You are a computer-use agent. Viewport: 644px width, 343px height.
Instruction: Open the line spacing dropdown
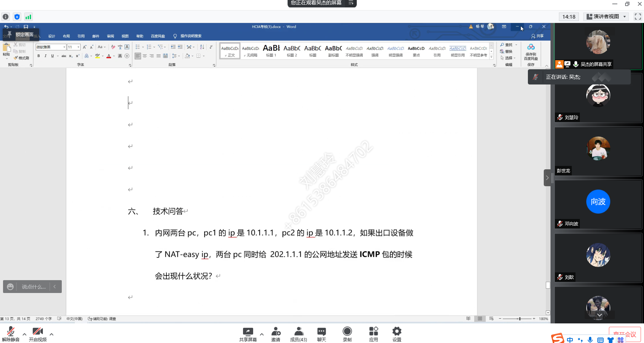pos(175,56)
